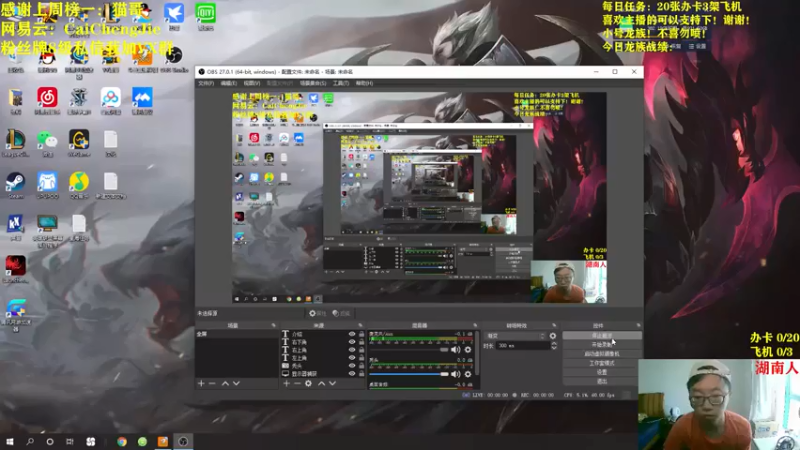The width and height of the screenshot is (800, 450).
Task: Click the Windows Start button
Action: click(x=10, y=441)
